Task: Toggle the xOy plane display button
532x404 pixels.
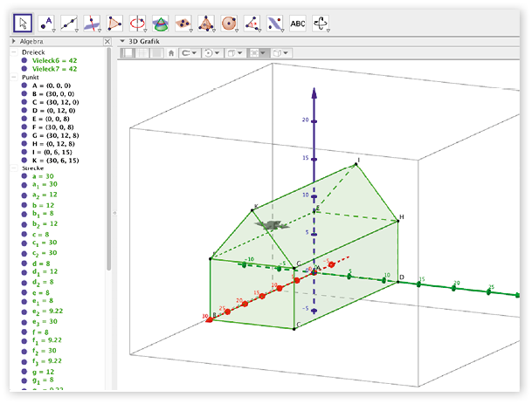Action: (x=156, y=53)
